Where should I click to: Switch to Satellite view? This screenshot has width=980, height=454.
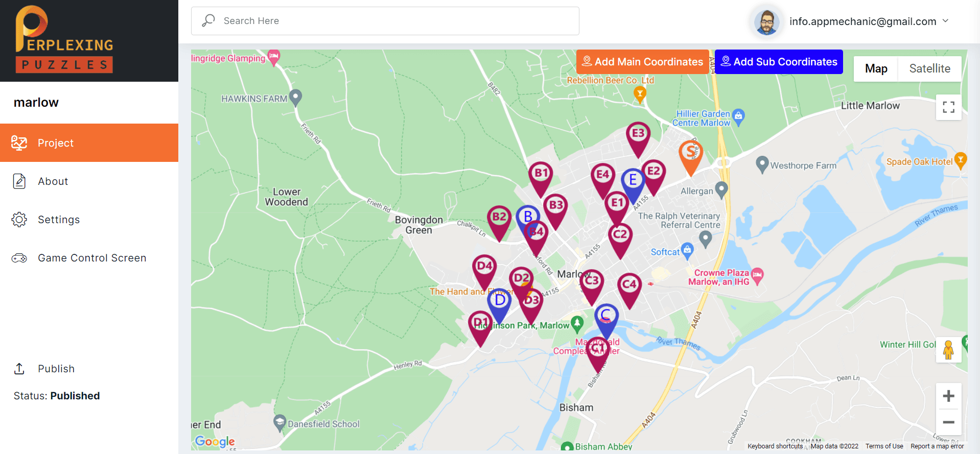[x=930, y=68]
